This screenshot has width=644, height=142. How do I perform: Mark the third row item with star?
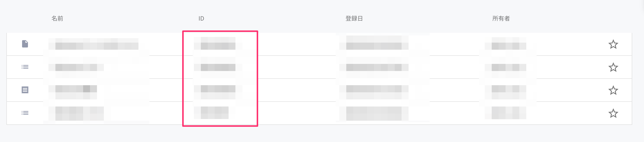coord(613,90)
